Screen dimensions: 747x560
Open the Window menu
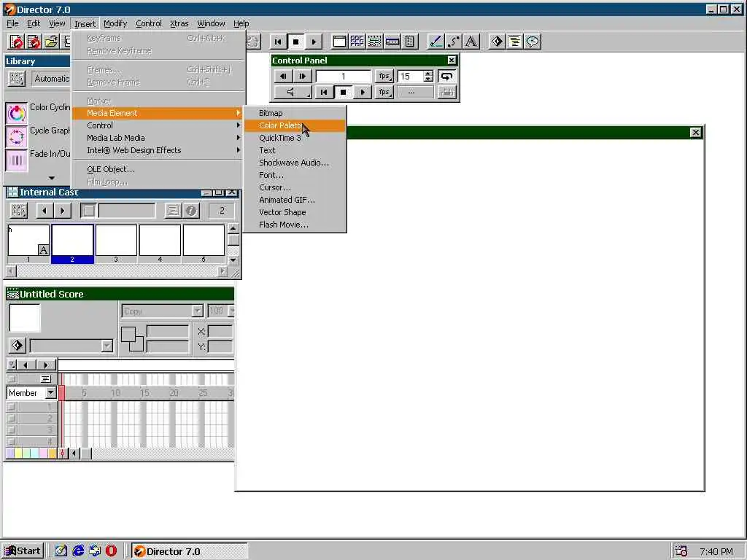tap(211, 23)
